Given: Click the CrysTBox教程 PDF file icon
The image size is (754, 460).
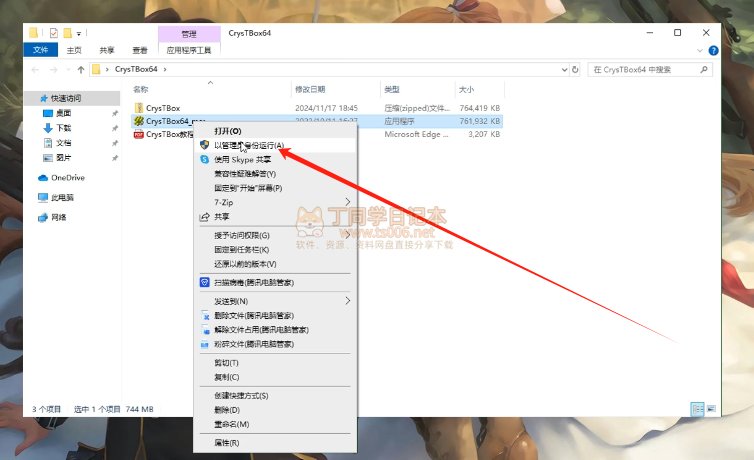Looking at the screenshot, I should [139, 134].
